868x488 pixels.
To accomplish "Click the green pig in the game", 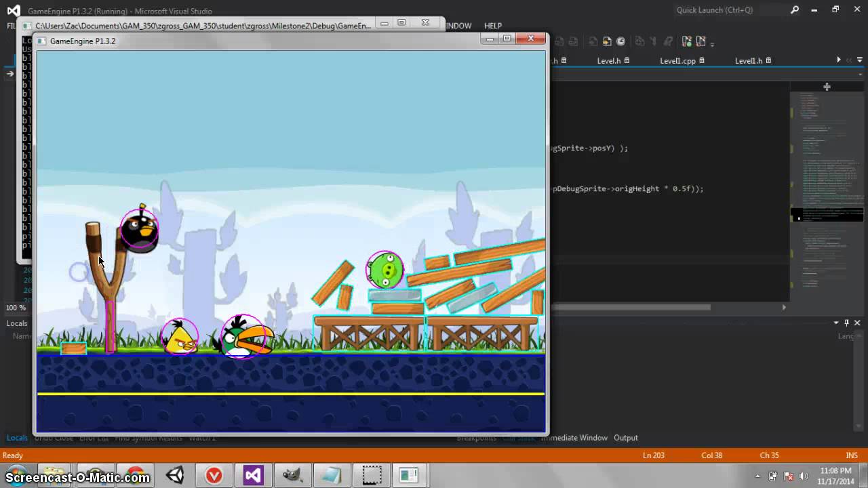I will pyautogui.click(x=386, y=270).
